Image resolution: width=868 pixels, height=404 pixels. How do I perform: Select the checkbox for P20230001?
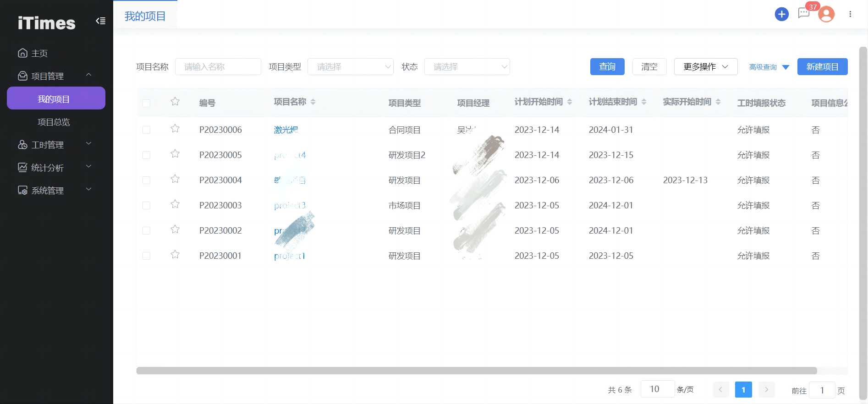[x=147, y=256]
